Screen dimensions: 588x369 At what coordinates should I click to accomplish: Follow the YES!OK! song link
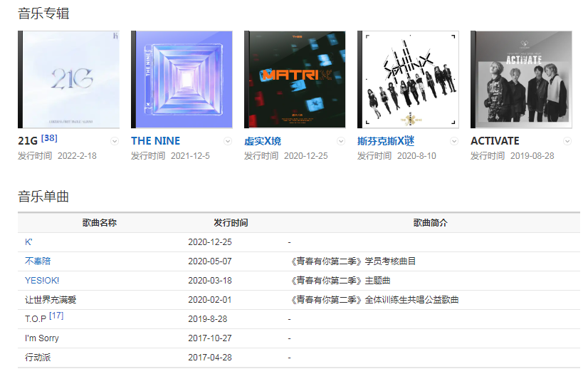(42, 281)
